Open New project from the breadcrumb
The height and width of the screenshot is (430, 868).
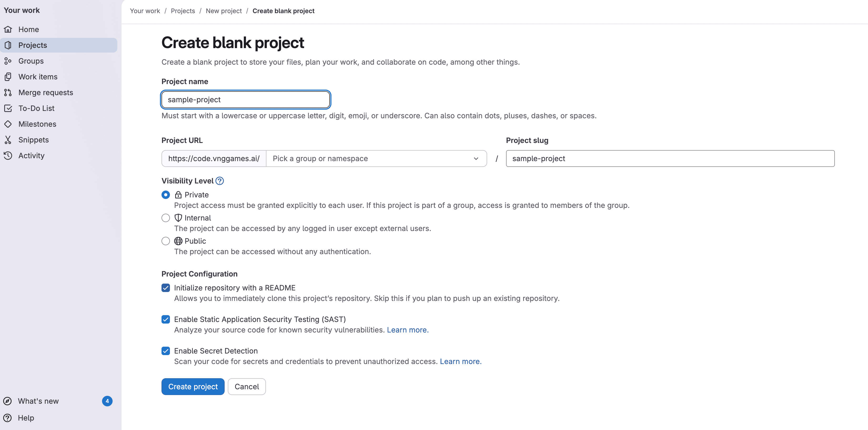click(224, 11)
